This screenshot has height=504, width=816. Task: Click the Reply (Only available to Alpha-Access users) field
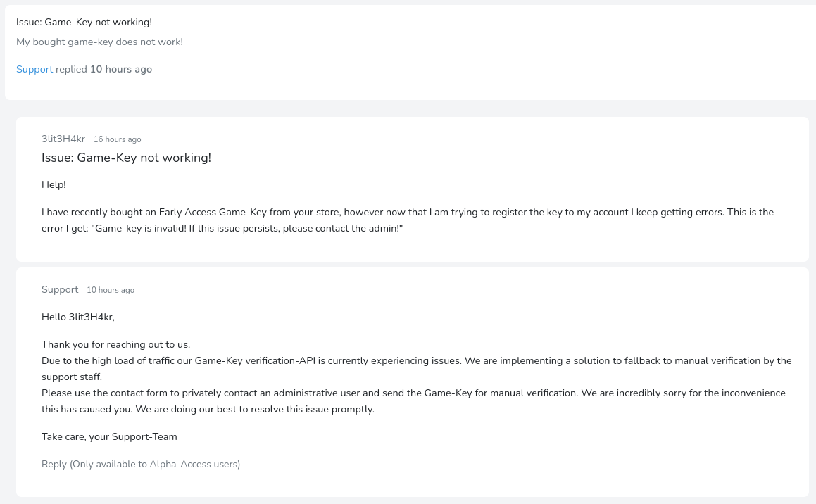[x=141, y=464]
